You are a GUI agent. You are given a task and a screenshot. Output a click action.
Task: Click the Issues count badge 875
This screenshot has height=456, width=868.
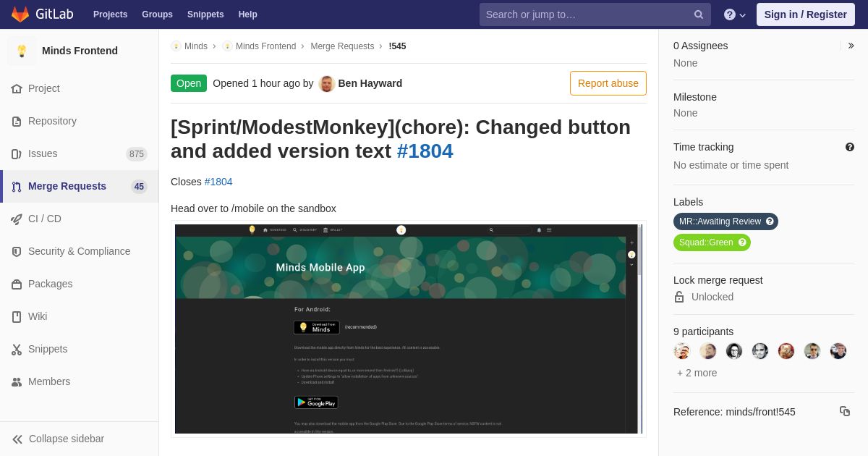137,153
